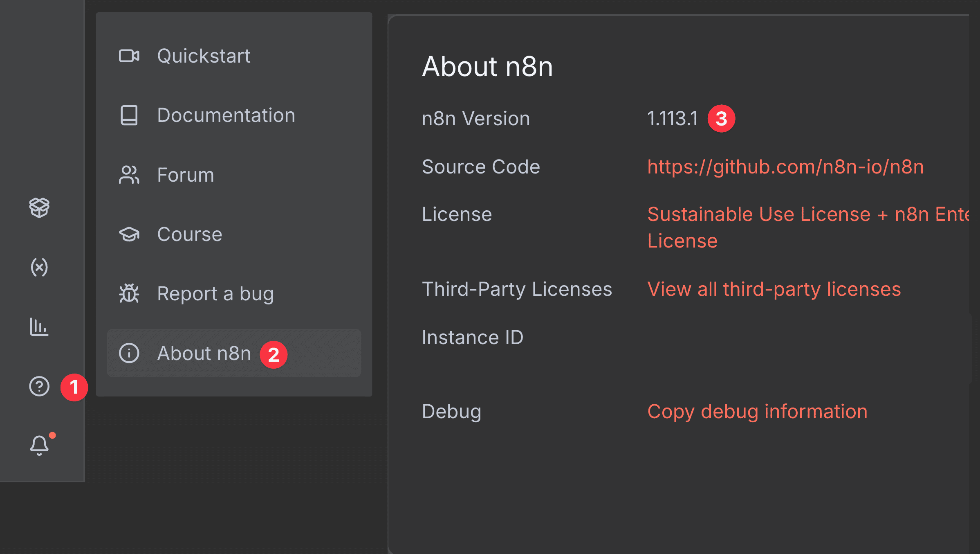Open the n8n GitHub source code link
The image size is (980, 554).
(785, 167)
